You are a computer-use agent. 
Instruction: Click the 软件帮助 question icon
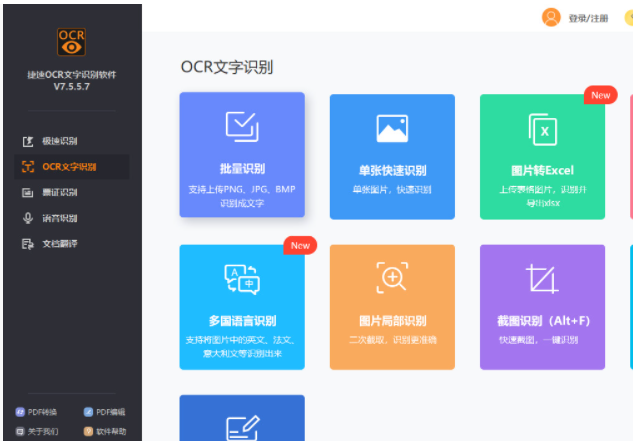(88, 432)
